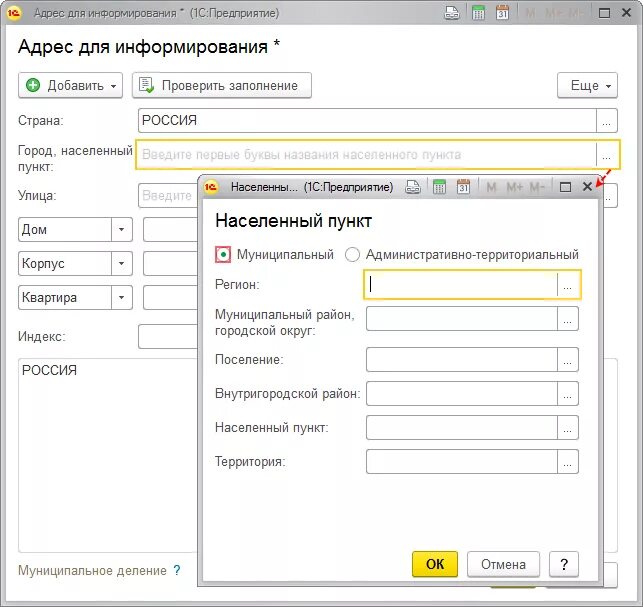643x607 pixels.
Task: Click the Дом number input field
Action: coord(171,229)
